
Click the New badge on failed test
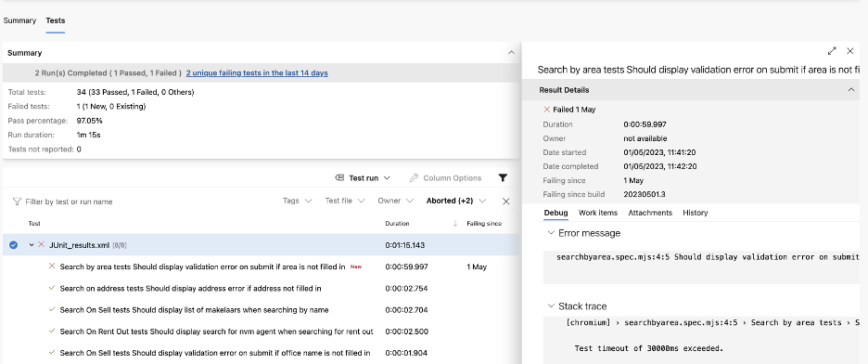click(x=356, y=266)
